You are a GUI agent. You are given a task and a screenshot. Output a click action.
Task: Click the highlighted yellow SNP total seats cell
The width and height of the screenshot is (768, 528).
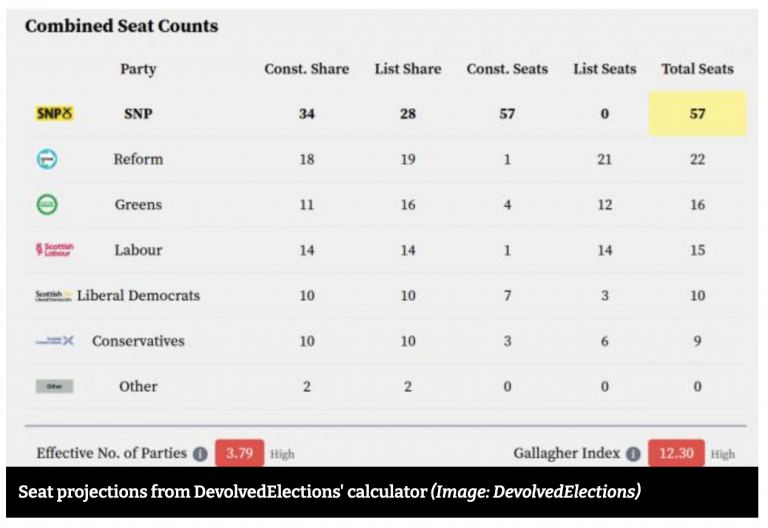tap(697, 114)
